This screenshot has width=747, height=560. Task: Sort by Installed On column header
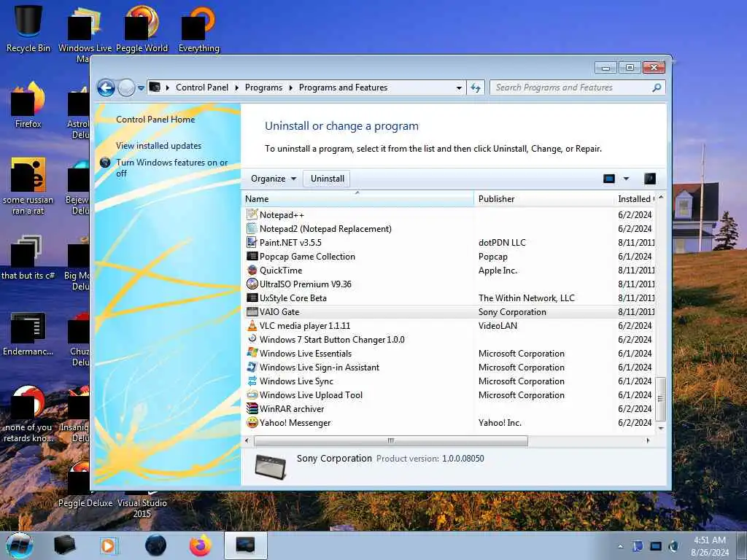pos(635,199)
